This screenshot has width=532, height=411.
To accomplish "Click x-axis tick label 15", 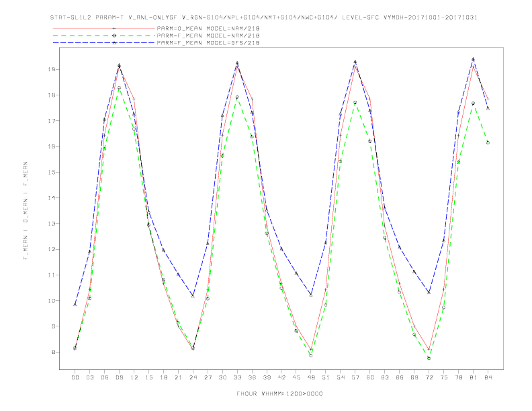I will (x=148, y=377).
